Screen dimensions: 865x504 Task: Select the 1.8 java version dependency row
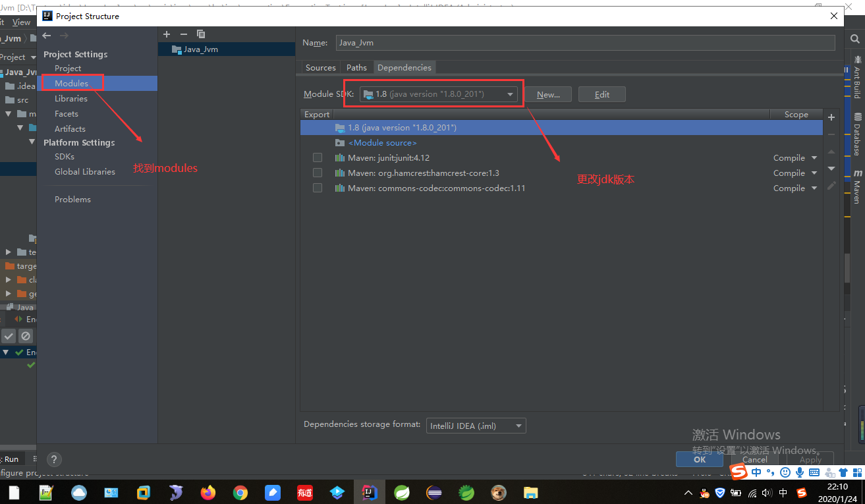tap(561, 128)
